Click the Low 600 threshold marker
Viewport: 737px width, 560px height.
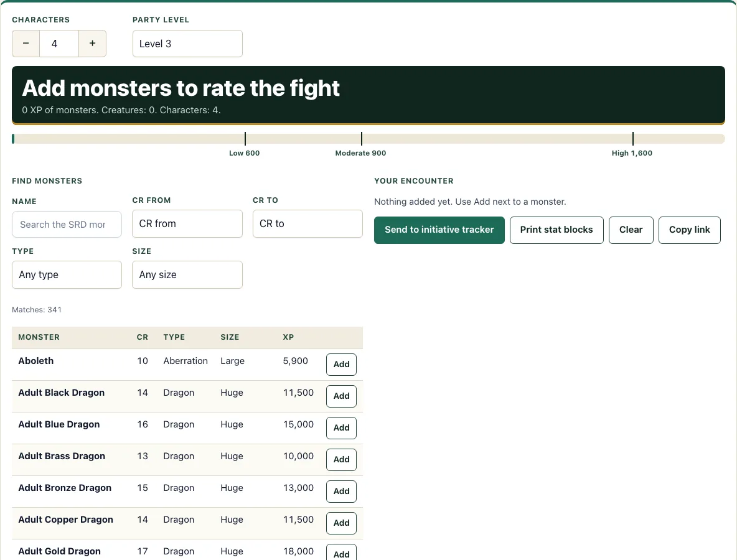pyautogui.click(x=245, y=153)
